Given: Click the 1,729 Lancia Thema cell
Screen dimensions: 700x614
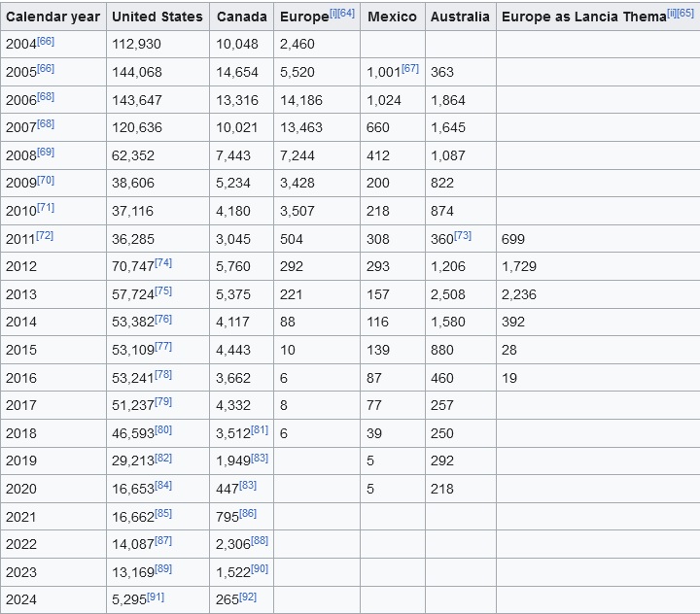Looking at the screenshot, I should pyautogui.click(x=598, y=266).
